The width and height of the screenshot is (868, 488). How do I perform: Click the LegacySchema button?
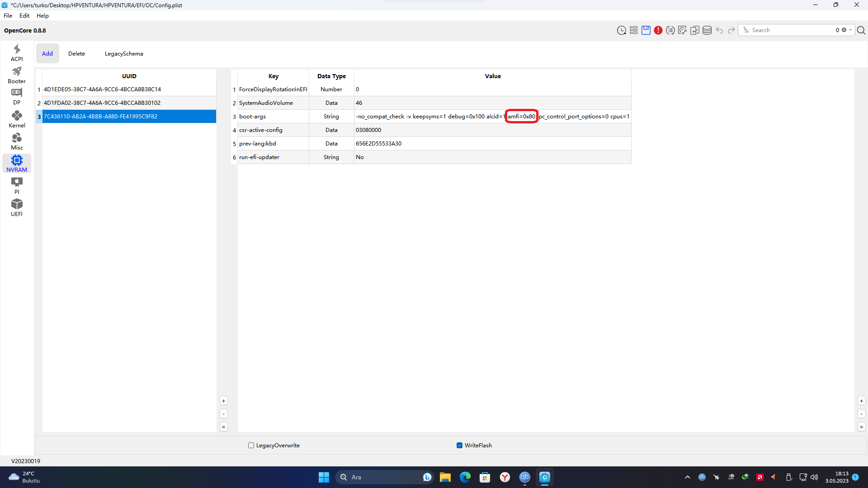pyautogui.click(x=124, y=53)
